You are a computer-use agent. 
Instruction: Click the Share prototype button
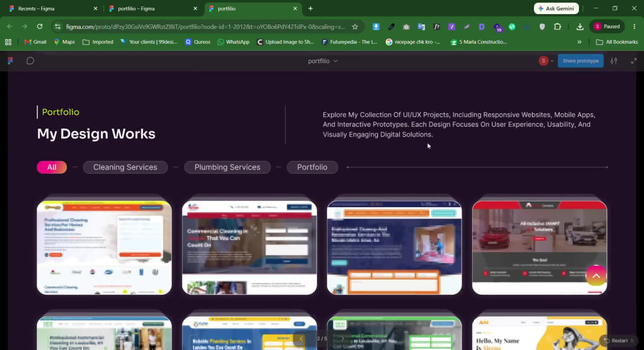(580, 60)
